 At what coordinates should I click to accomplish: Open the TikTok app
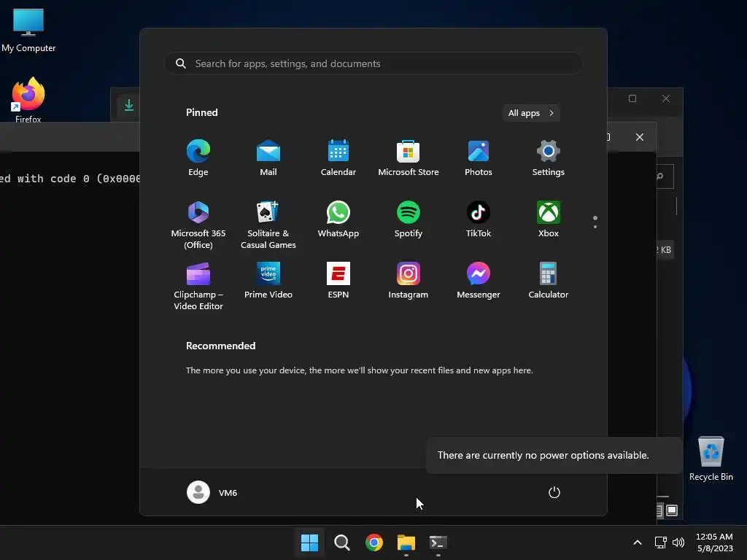click(479, 219)
